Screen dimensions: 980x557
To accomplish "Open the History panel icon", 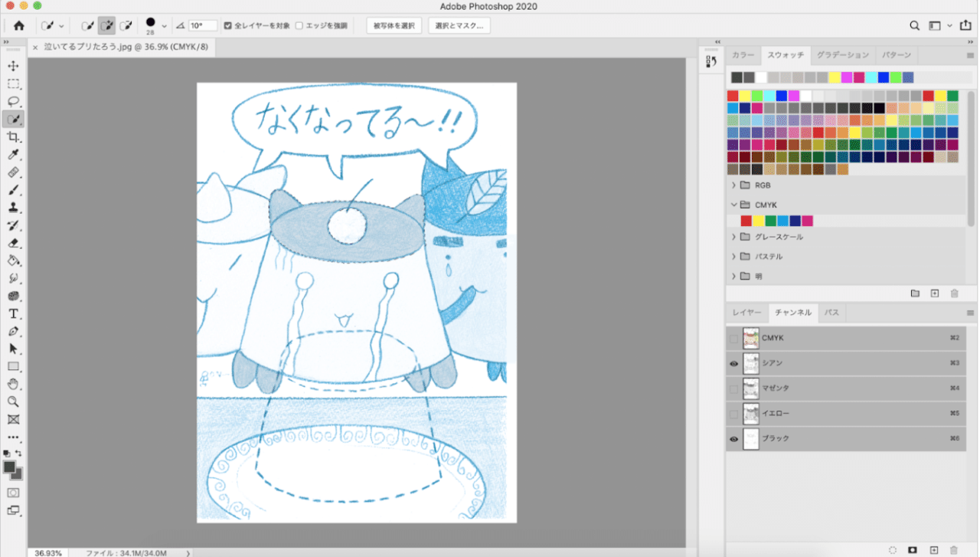I will tap(710, 61).
